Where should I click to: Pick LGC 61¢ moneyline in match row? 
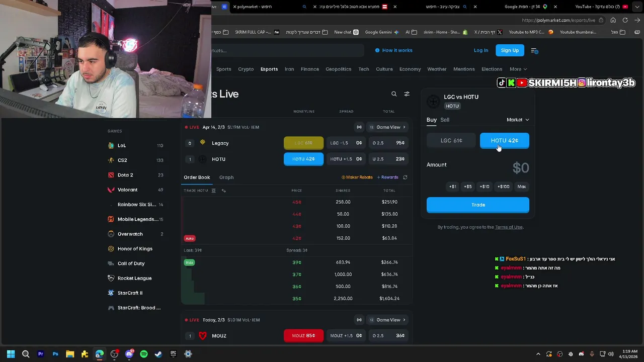pos(303,143)
